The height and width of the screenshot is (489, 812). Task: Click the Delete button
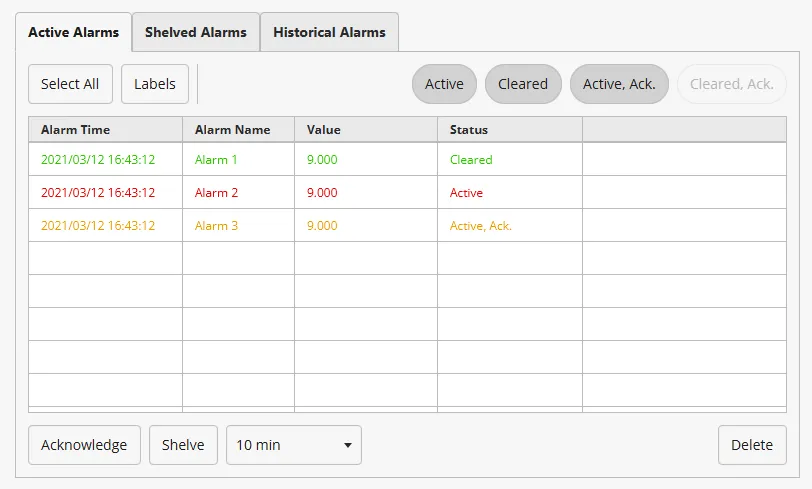[752, 445]
